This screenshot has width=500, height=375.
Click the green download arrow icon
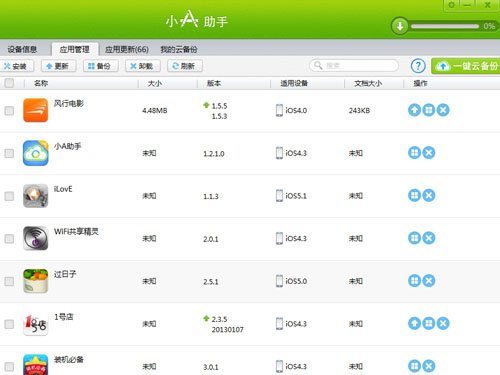(x=400, y=26)
